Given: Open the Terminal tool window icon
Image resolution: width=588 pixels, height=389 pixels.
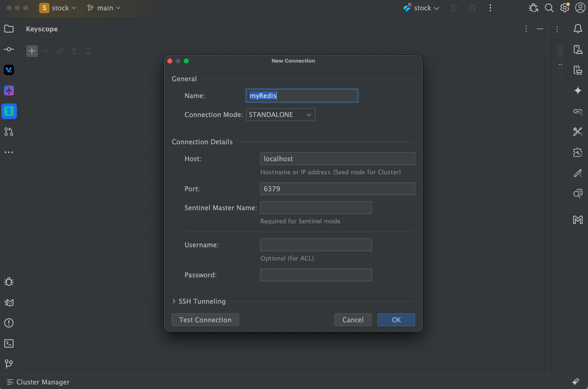Looking at the screenshot, I should pyautogui.click(x=9, y=343).
